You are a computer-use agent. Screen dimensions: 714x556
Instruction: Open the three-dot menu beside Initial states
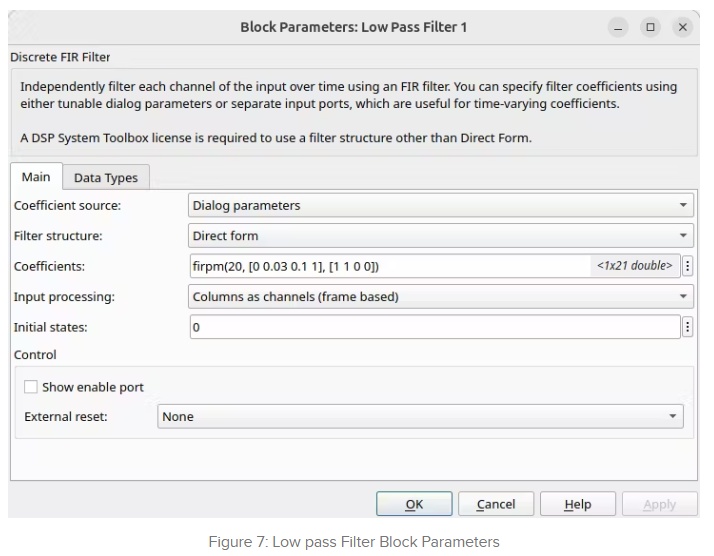click(x=687, y=327)
